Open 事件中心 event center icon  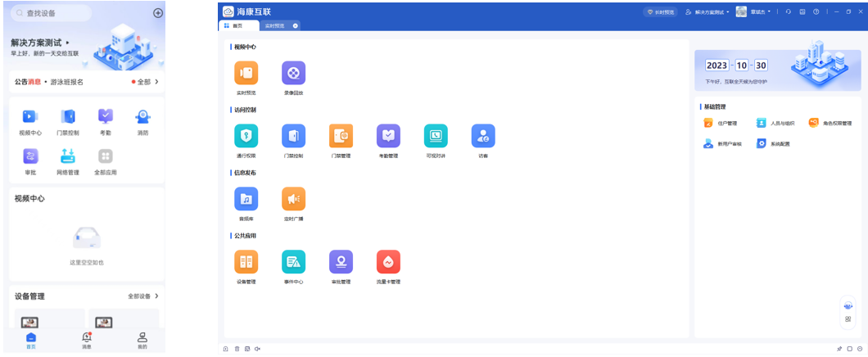click(293, 262)
